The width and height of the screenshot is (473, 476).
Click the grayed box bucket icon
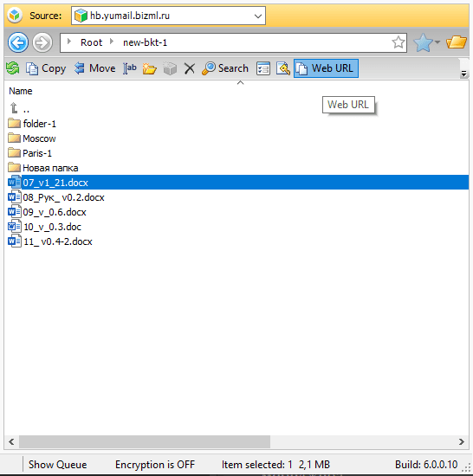[x=170, y=68]
